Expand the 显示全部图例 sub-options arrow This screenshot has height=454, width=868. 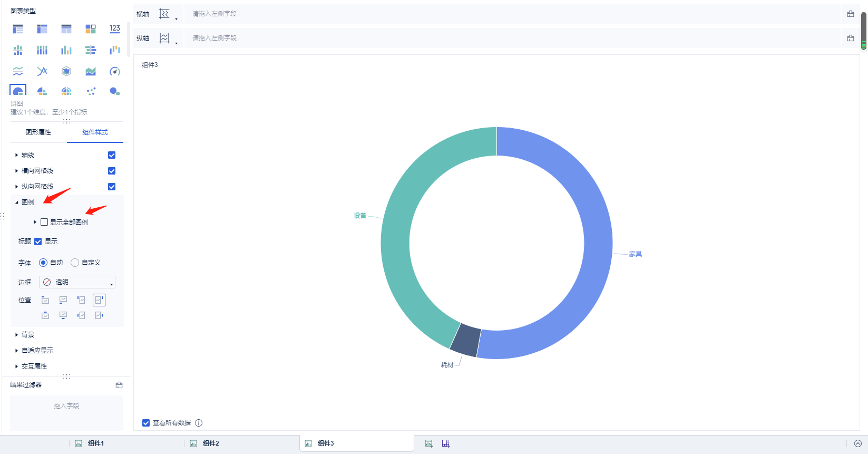(x=35, y=222)
